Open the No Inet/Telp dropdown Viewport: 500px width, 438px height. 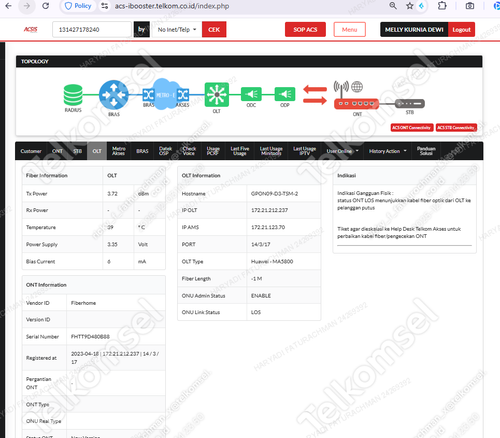pos(177,29)
